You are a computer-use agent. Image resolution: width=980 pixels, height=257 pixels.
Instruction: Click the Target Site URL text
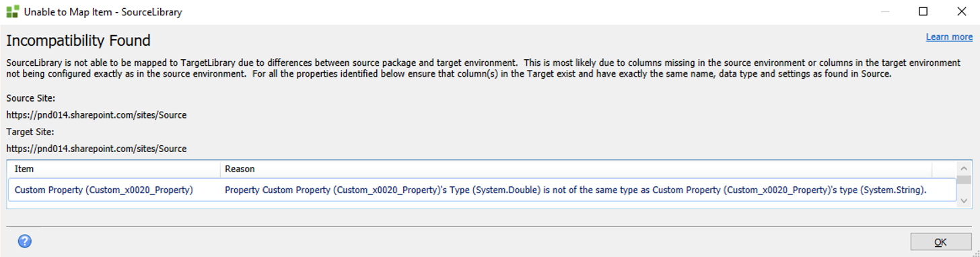point(96,148)
